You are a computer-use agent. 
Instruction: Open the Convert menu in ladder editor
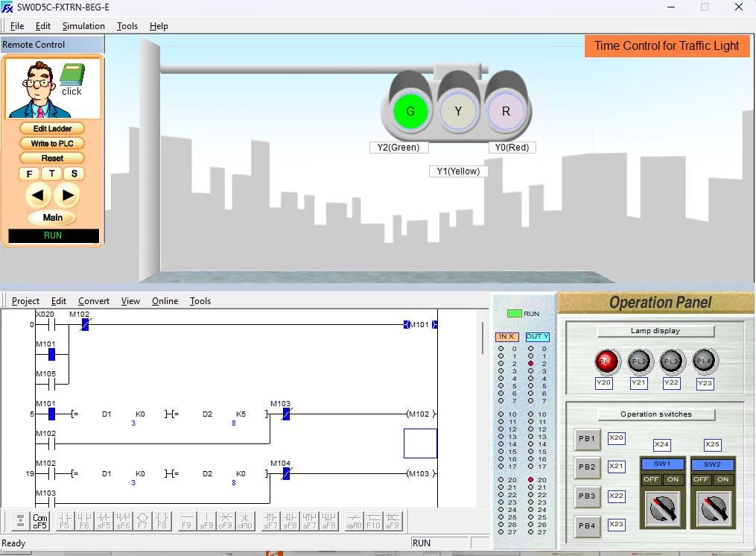tap(94, 301)
